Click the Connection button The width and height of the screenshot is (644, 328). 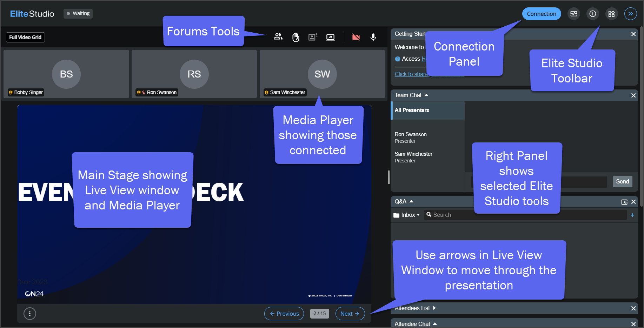coord(541,14)
